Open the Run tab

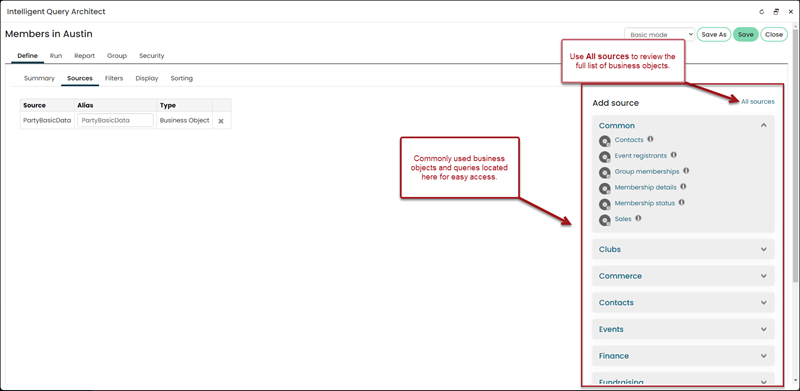56,56
